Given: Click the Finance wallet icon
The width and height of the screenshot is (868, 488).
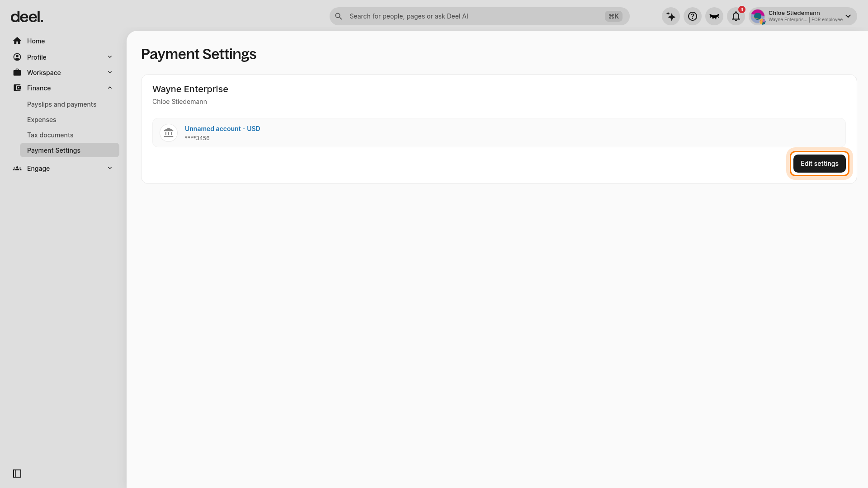Looking at the screenshot, I should (x=17, y=88).
